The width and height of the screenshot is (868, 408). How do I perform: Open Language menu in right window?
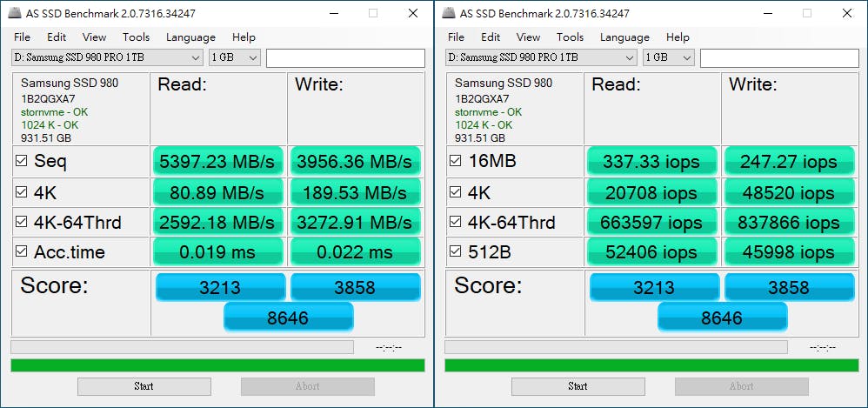click(624, 37)
